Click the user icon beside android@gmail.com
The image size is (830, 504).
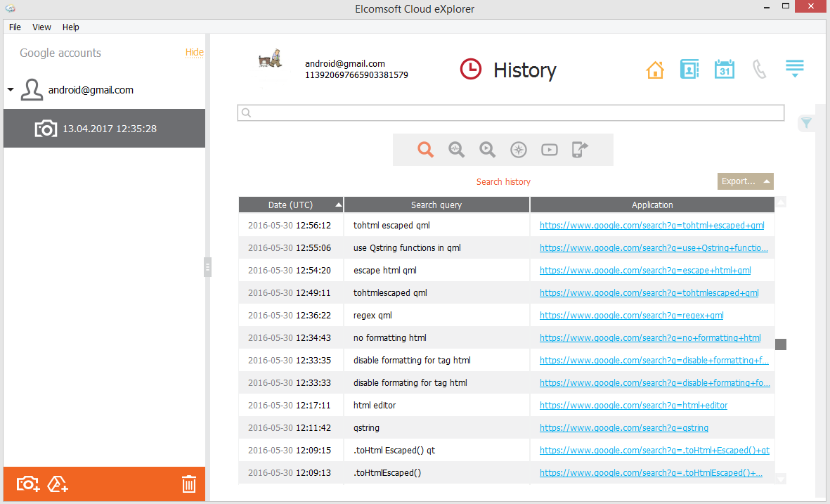[x=32, y=90]
